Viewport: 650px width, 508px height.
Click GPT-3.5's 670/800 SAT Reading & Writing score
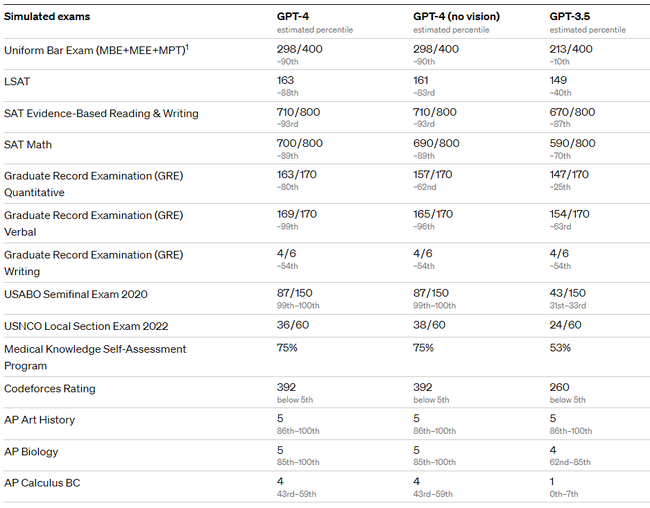click(x=572, y=112)
